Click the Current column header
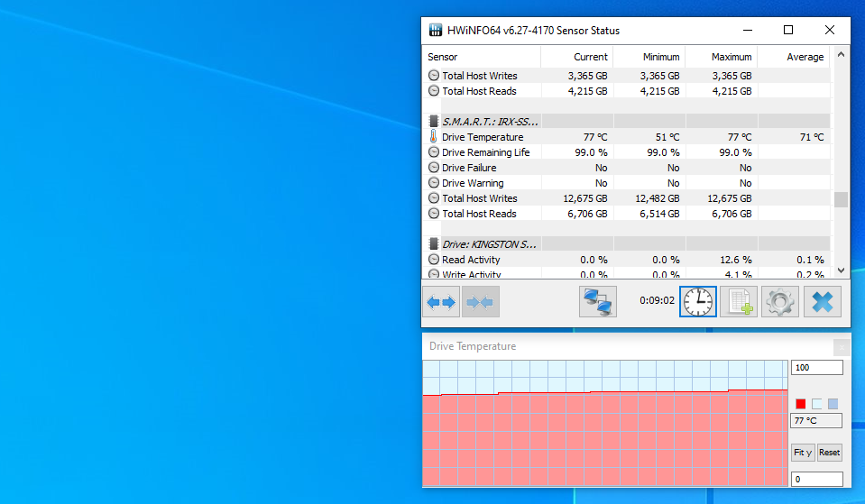Screen dimensions: 865x504 click(577, 57)
